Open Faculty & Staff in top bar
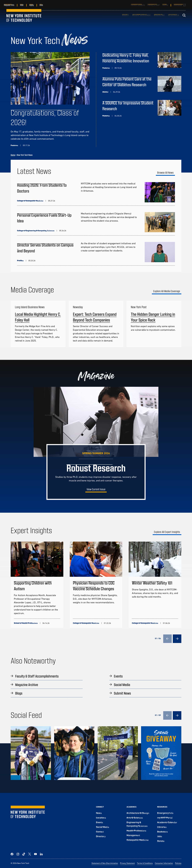 coord(153,5)
